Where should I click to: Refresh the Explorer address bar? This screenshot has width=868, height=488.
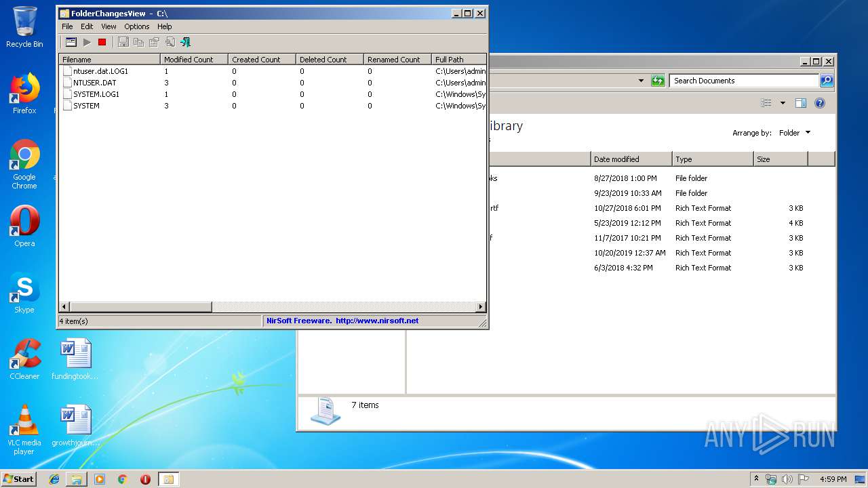(x=658, y=81)
